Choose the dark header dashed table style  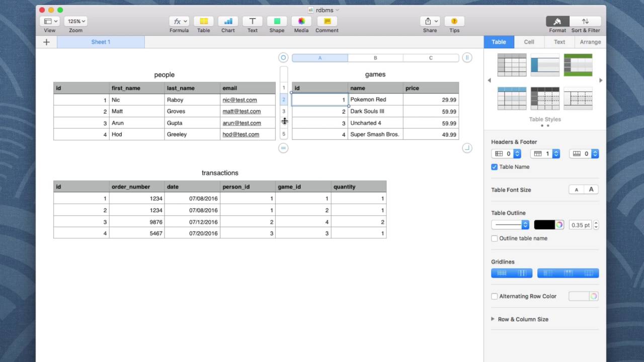click(x=545, y=98)
